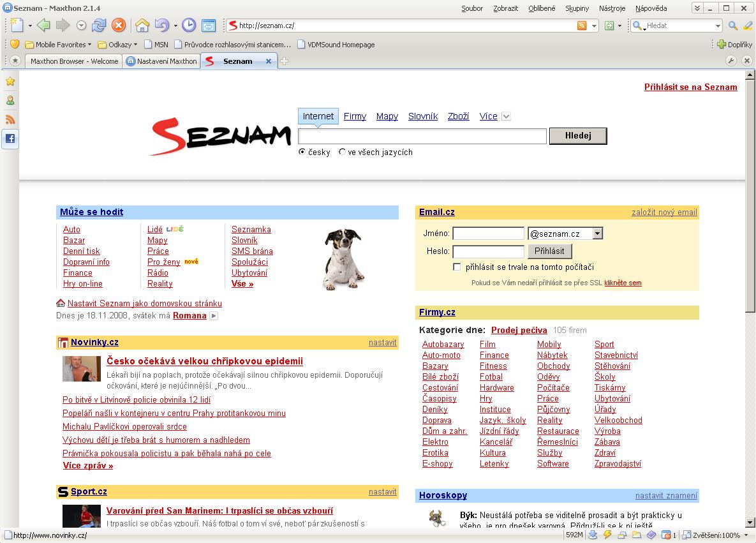Open 'Česko očekává velkou chřipkovou epidemii' headline
756x543 pixels.
pyautogui.click(x=205, y=361)
